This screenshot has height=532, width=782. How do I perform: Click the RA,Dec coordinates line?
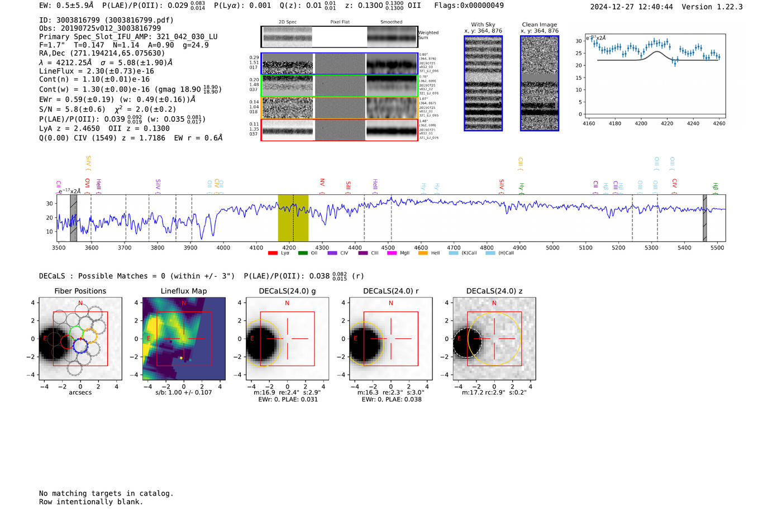[x=102, y=54]
